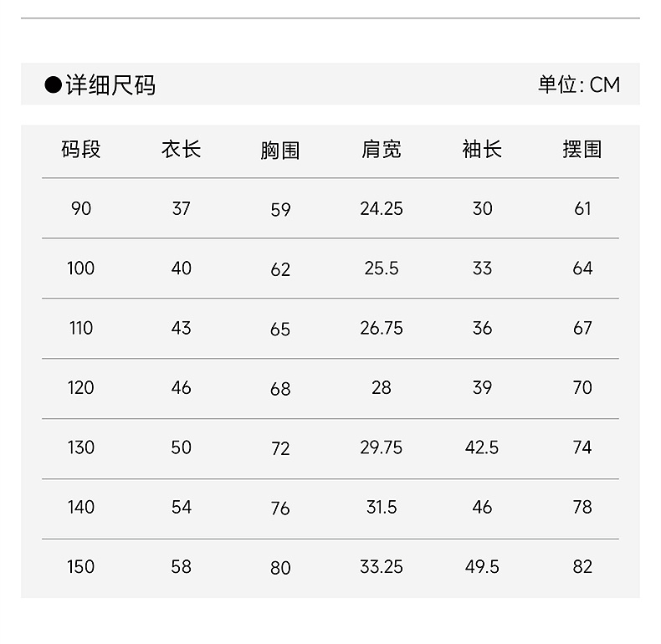Select the 42.5 sleeve length cell

(482, 447)
